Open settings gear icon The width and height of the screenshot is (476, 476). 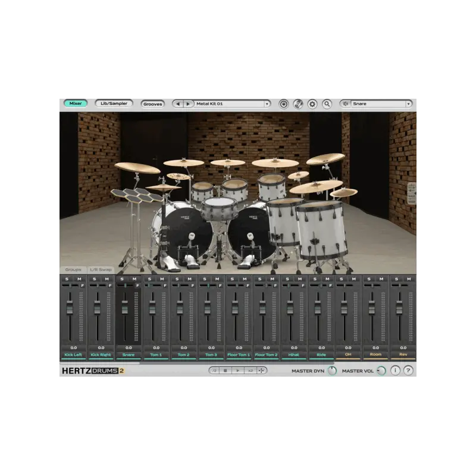tap(312, 104)
